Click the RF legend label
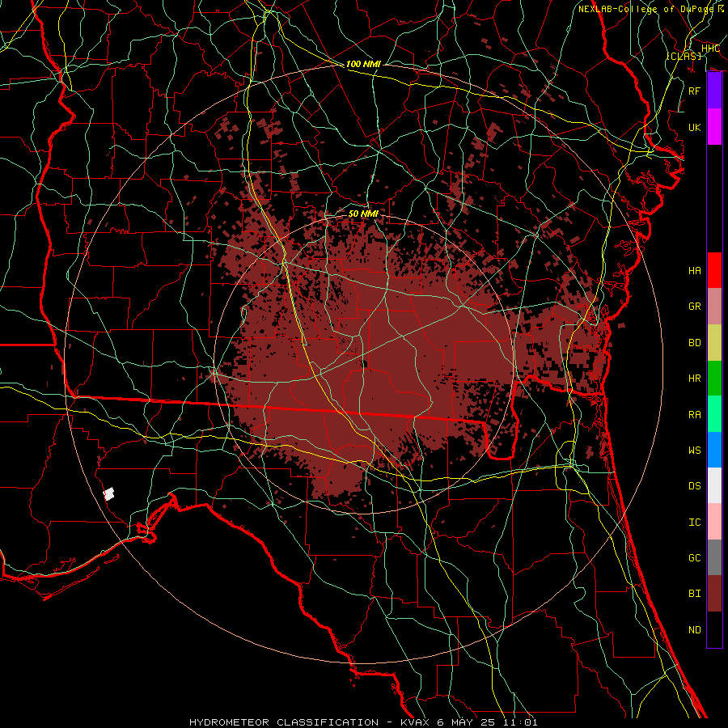 (x=695, y=91)
